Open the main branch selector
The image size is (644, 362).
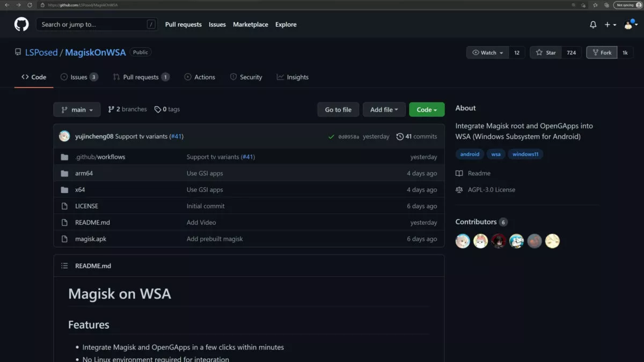(77, 109)
